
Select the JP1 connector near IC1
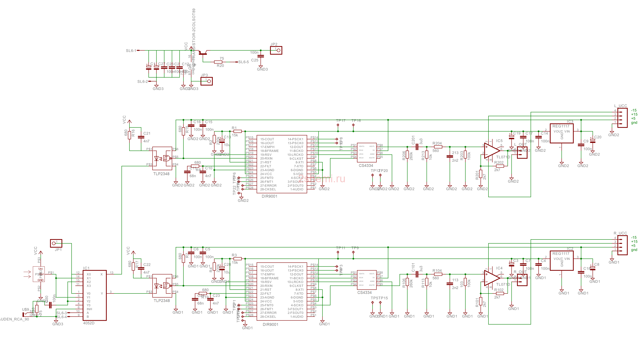click(x=56, y=243)
